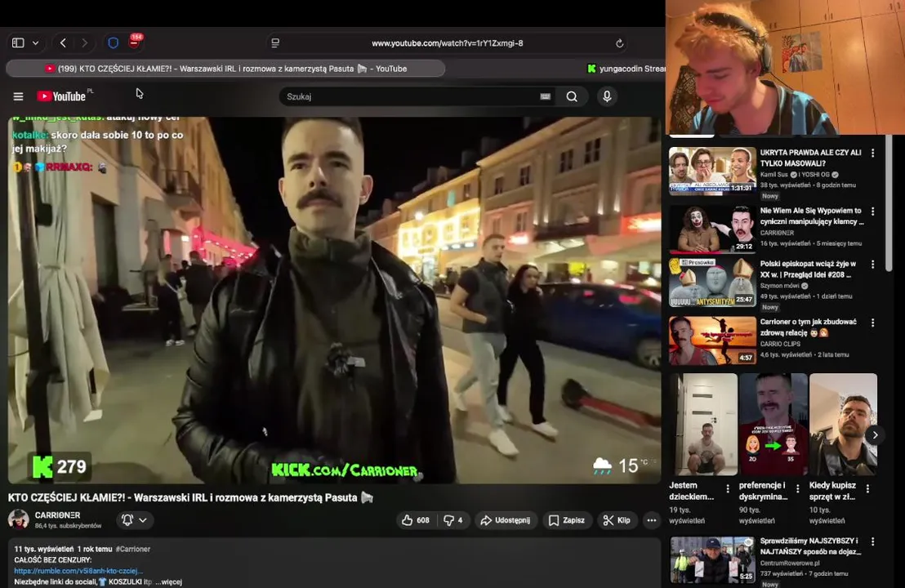Click the notification bell icon
The height and width of the screenshot is (588, 905).
127,520
